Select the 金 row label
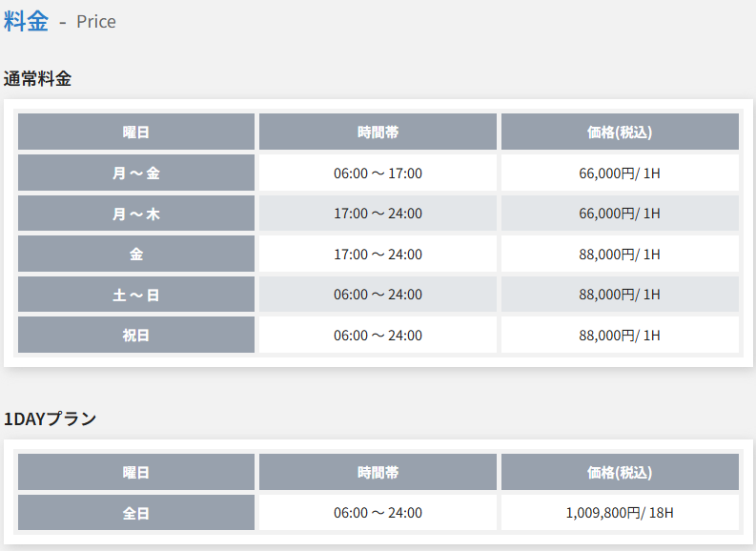756x551 pixels. (x=136, y=254)
